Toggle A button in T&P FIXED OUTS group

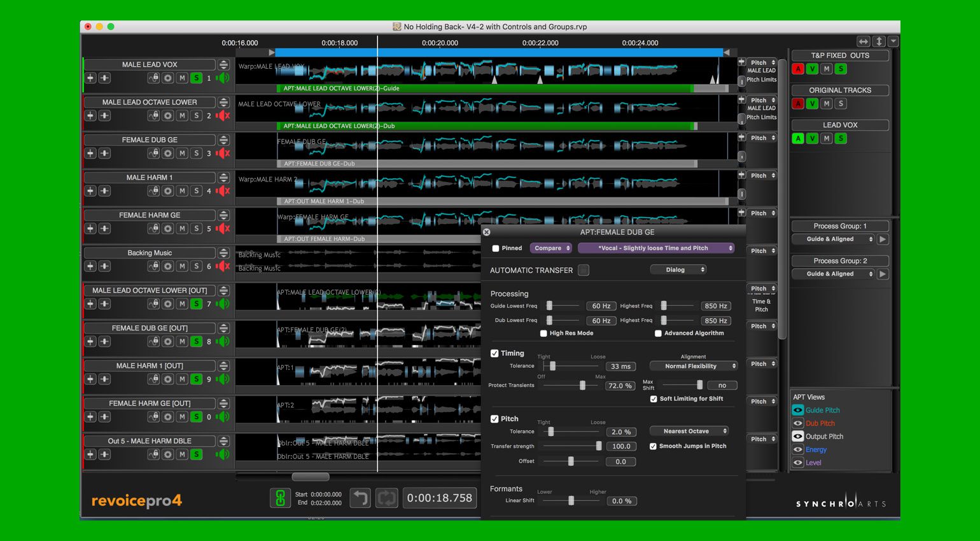click(x=798, y=69)
